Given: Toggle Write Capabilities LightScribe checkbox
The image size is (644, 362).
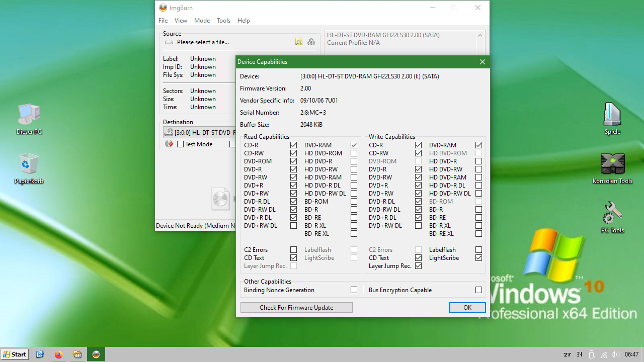Looking at the screenshot, I should point(478,258).
